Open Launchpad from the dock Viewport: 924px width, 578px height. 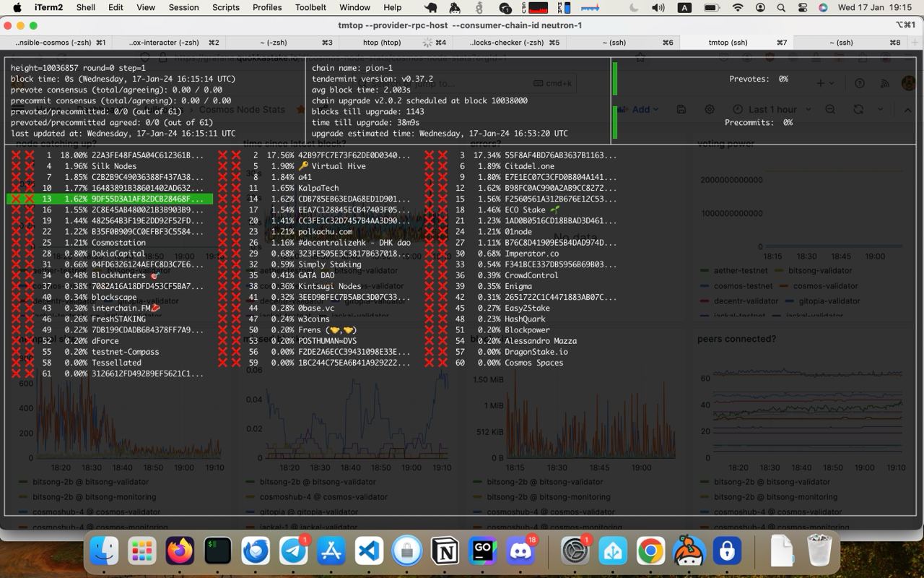tap(142, 551)
